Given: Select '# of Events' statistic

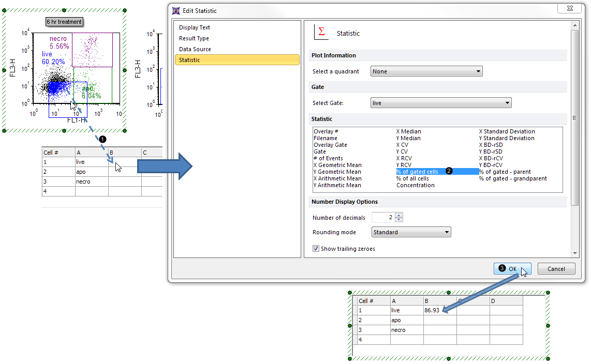Looking at the screenshot, I should [328, 158].
